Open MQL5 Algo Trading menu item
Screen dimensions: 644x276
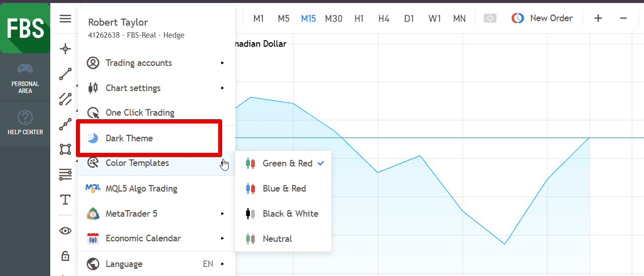pyautogui.click(x=141, y=189)
